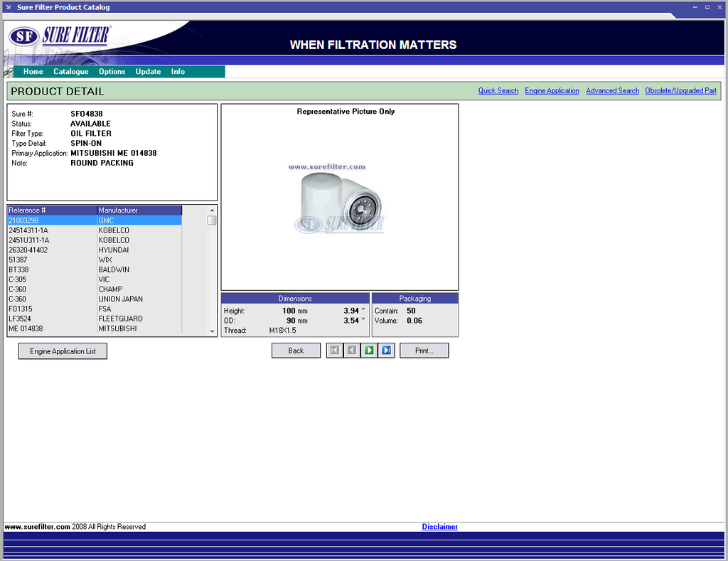This screenshot has height=561, width=728.
Task: Open the Disclaimer link
Action: [439, 527]
